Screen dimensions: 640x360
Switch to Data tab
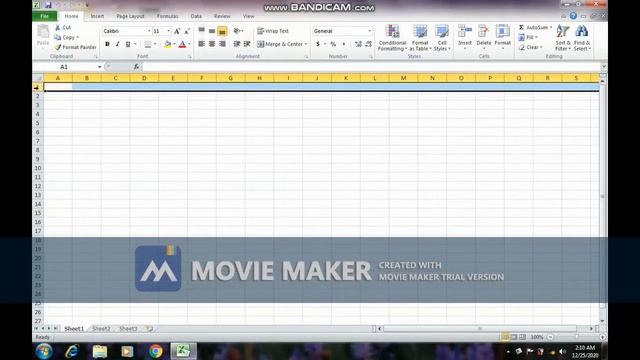point(196,16)
